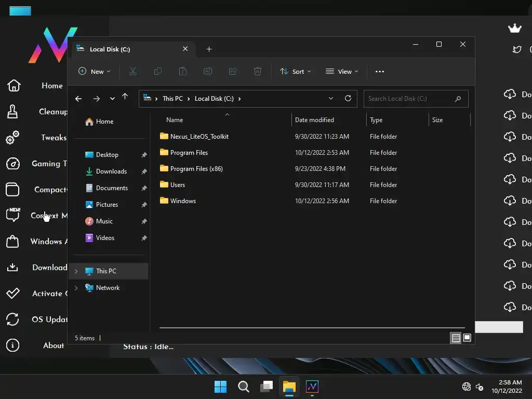Image resolution: width=532 pixels, height=399 pixels.
Task: Click the Home house icon in toolkit sidebar
Action: click(14, 86)
